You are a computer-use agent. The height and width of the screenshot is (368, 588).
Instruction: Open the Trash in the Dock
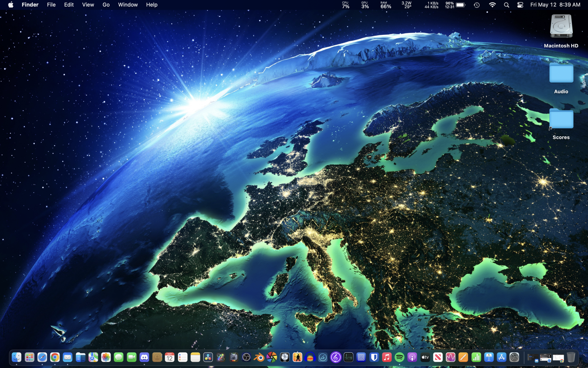click(x=571, y=357)
